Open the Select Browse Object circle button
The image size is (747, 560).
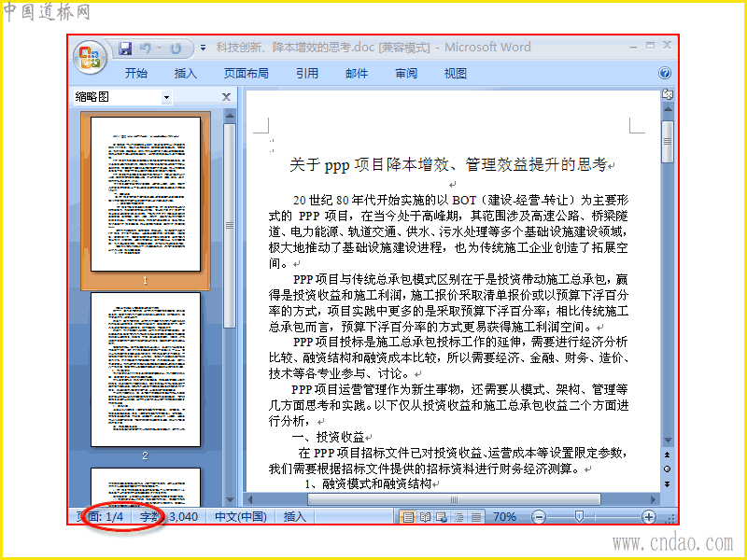coord(668,469)
